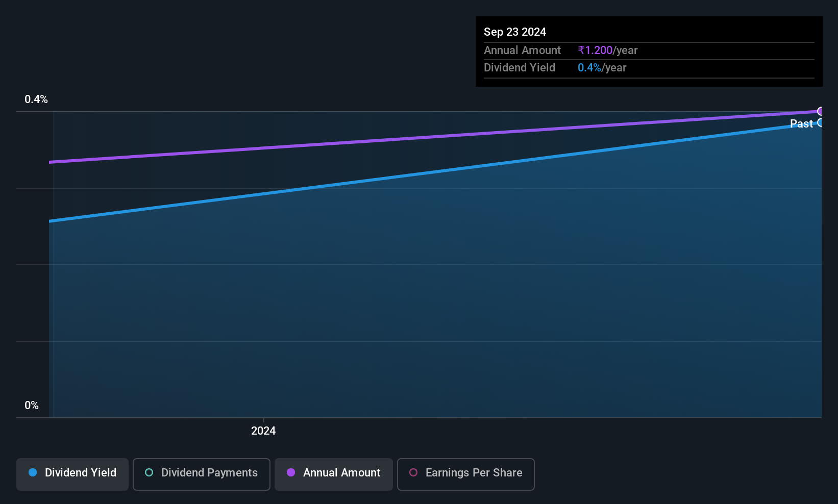Click the 0.4% y-axis label

click(36, 99)
